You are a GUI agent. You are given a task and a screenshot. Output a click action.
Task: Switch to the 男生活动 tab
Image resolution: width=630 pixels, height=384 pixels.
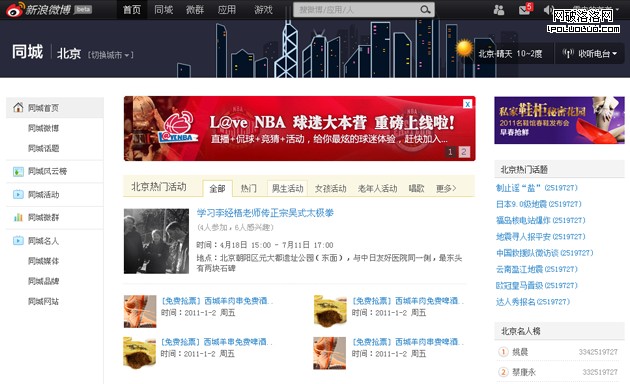[x=288, y=188]
